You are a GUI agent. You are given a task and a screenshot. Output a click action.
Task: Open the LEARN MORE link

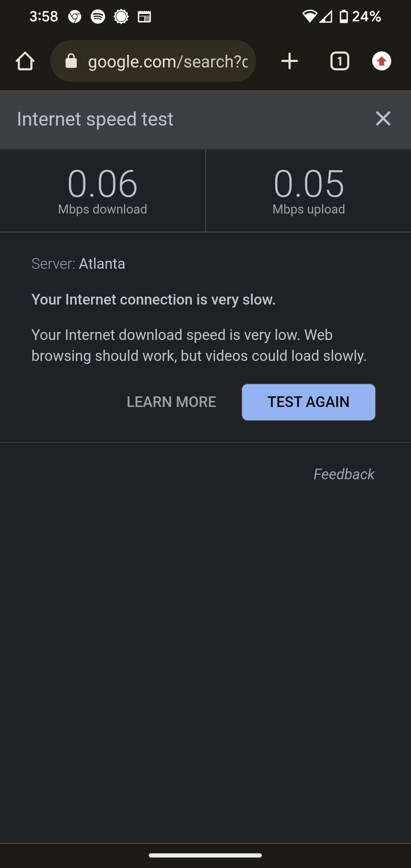(x=171, y=402)
